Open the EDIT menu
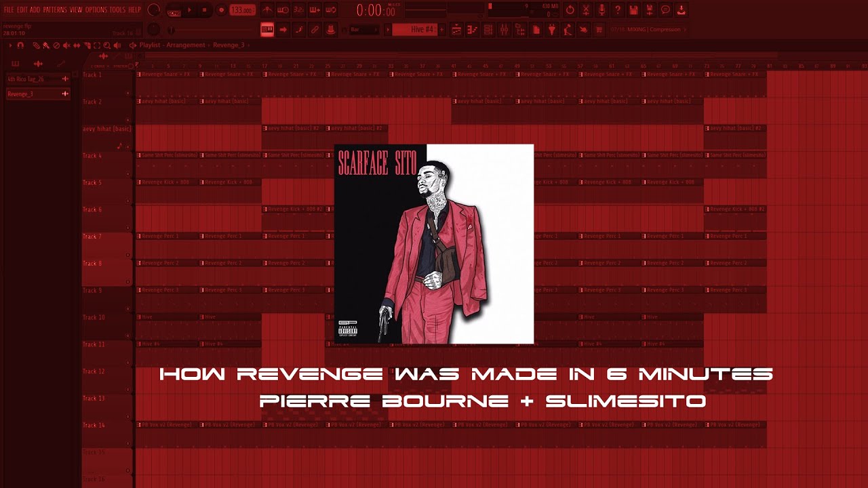This screenshot has height=488, width=868. pos(22,10)
